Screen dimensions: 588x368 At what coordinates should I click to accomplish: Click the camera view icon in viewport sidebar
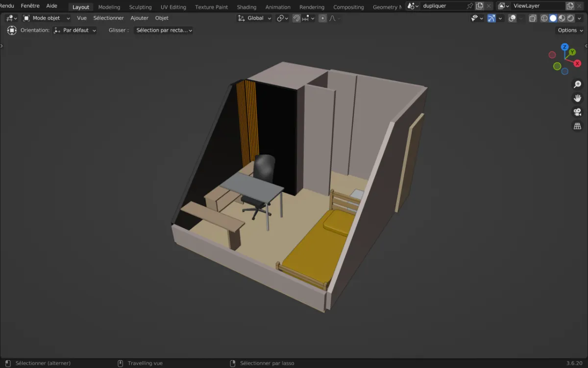tap(577, 112)
